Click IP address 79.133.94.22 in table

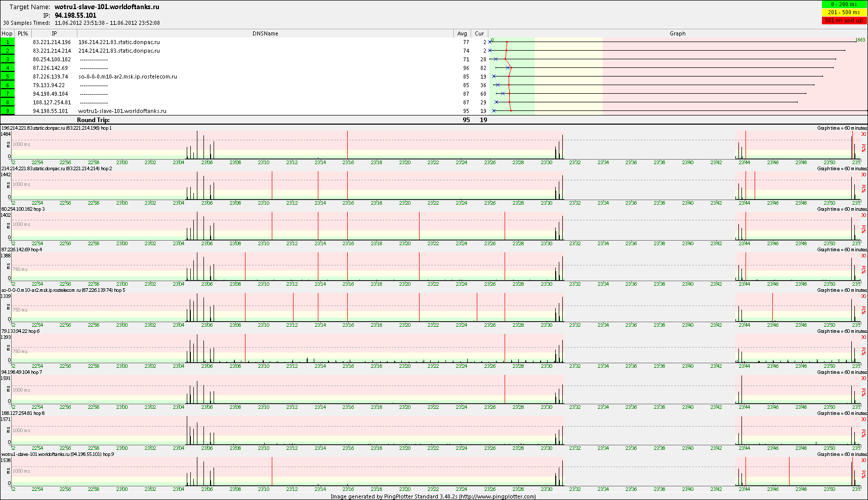point(49,85)
